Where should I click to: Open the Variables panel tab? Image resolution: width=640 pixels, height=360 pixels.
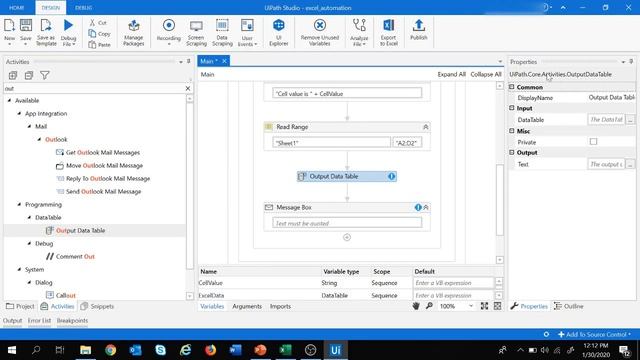pos(212,306)
